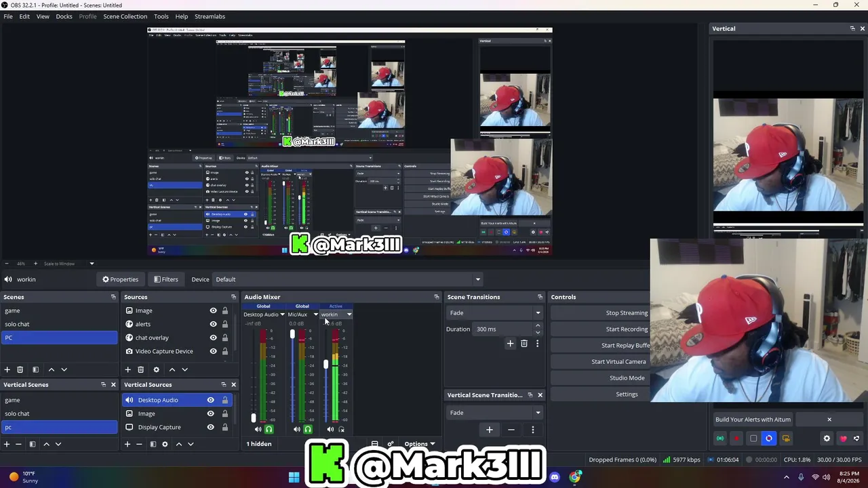
Task: Hide the alerts source
Action: (x=213, y=324)
